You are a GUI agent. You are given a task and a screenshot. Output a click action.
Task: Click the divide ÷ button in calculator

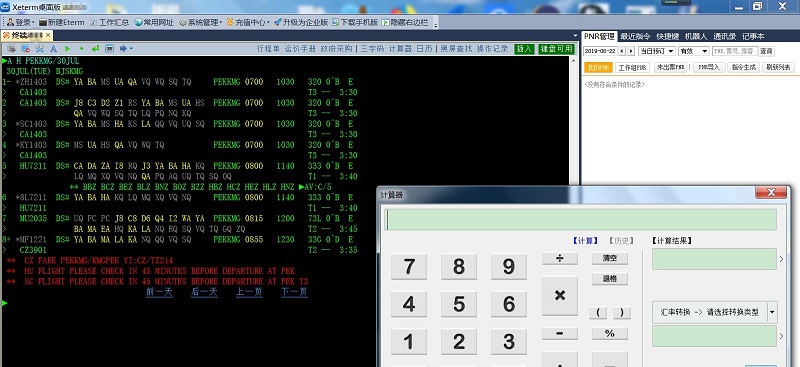pyautogui.click(x=560, y=258)
